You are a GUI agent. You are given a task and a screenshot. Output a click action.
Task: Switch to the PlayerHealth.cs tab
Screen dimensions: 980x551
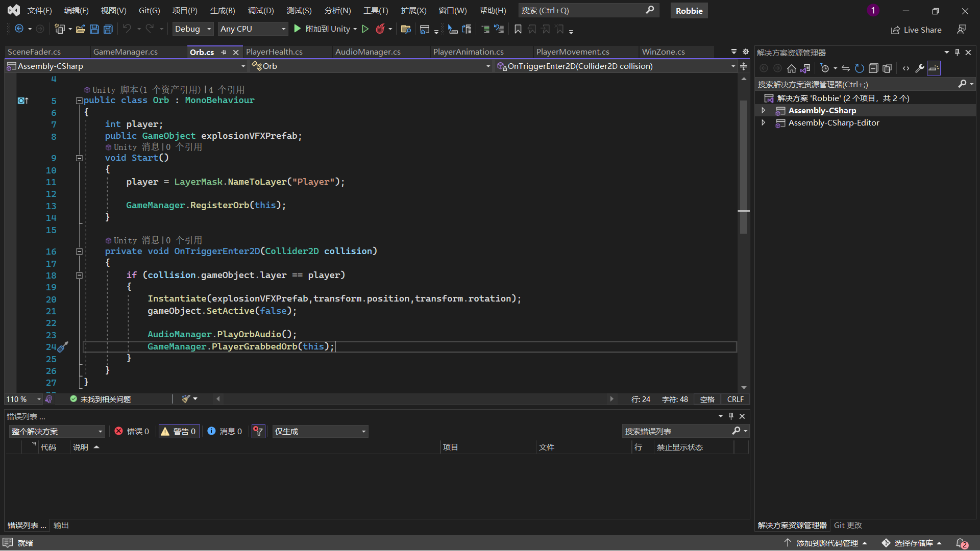click(x=274, y=52)
